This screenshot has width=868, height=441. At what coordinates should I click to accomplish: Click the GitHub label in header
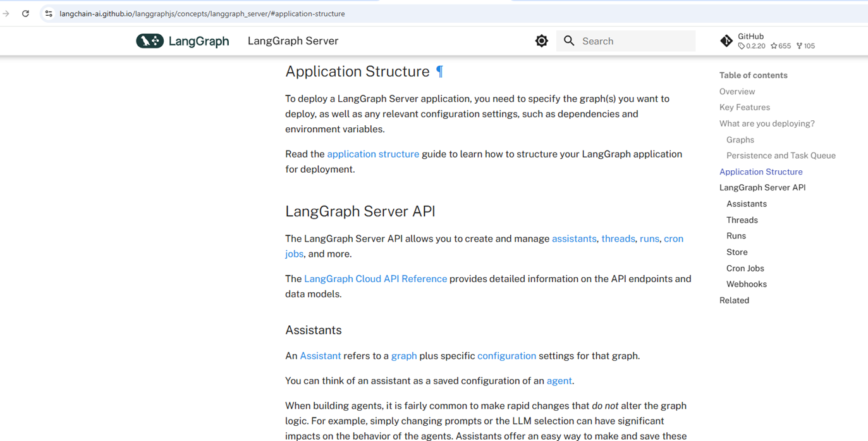750,37
